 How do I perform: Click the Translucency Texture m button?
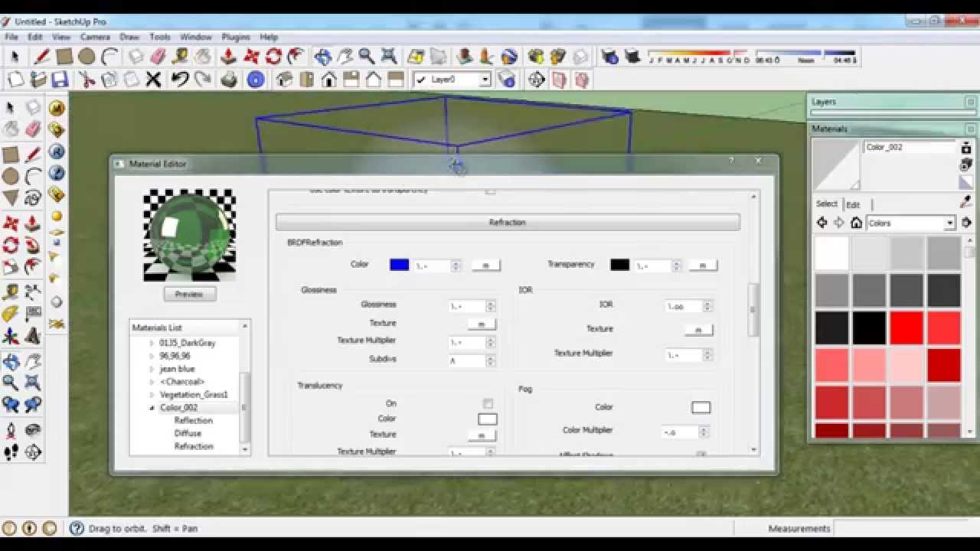pos(482,435)
